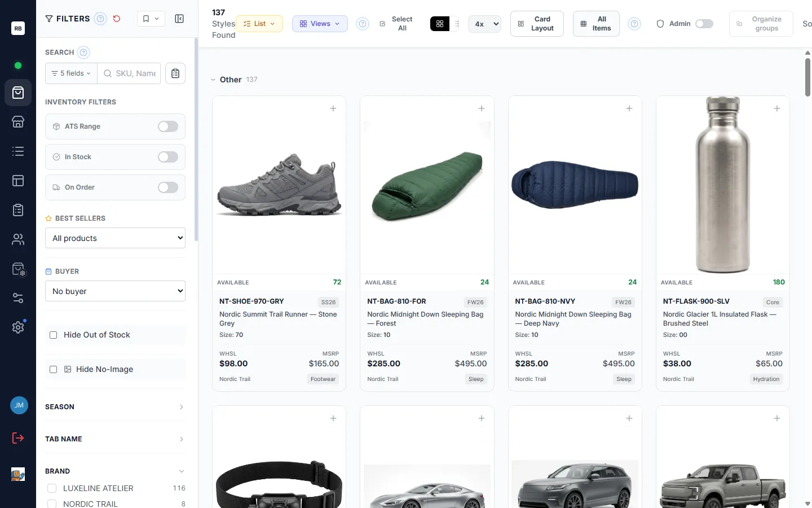This screenshot has width=812, height=508.
Task: Open the No buyer dropdown
Action: [115, 291]
